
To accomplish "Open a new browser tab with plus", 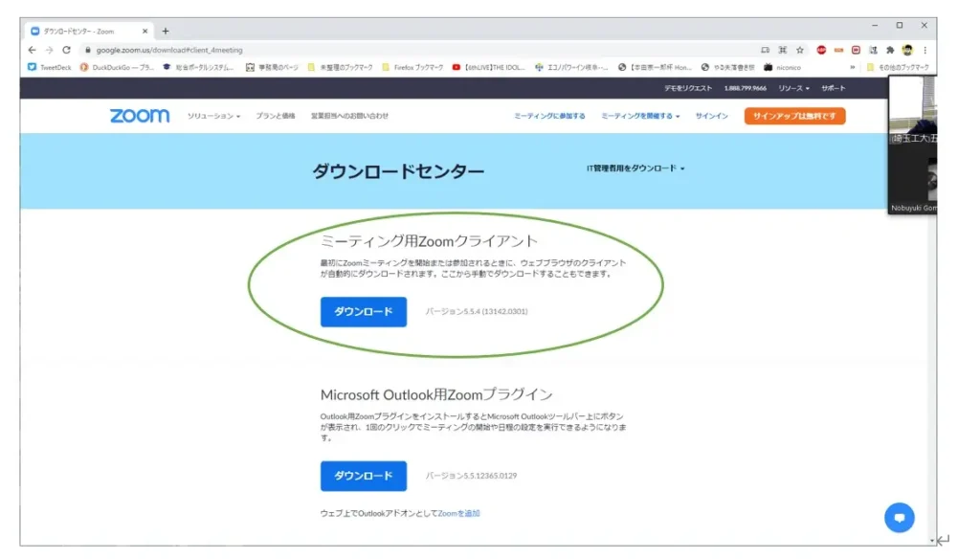I will tap(166, 31).
